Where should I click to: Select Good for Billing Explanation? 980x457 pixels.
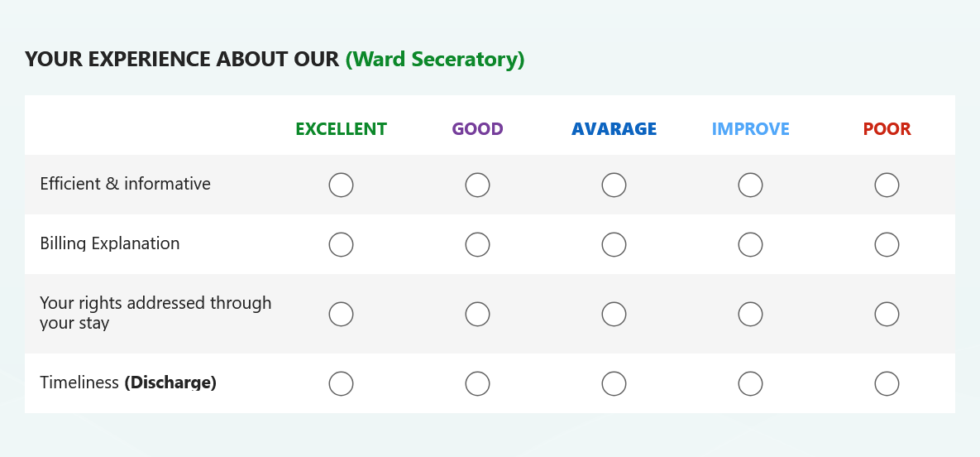coord(477,245)
